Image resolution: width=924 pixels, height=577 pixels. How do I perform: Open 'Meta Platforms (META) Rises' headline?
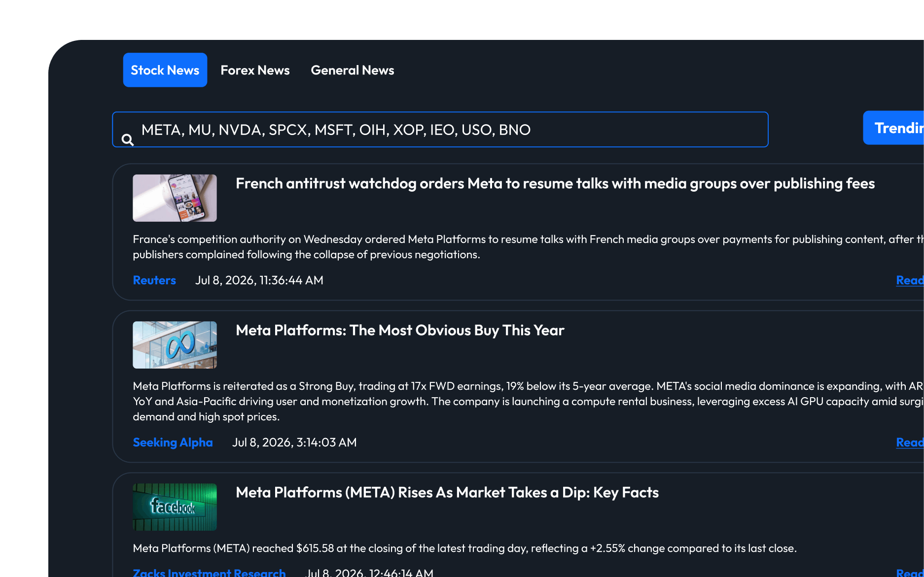coord(447,493)
